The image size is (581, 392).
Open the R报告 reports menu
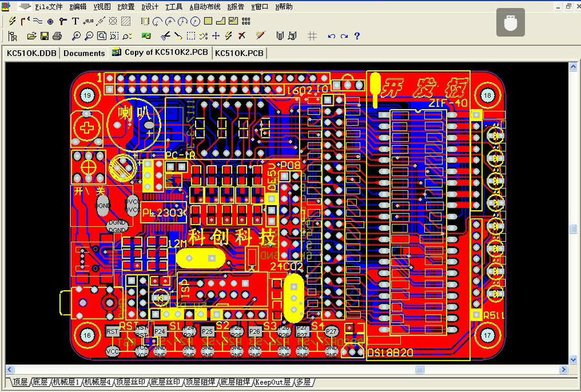[x=236, y=6]
